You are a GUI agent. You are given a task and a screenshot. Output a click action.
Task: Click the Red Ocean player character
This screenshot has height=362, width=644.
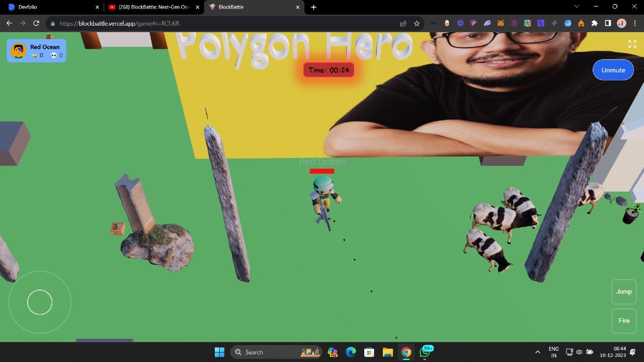point(325,202)
